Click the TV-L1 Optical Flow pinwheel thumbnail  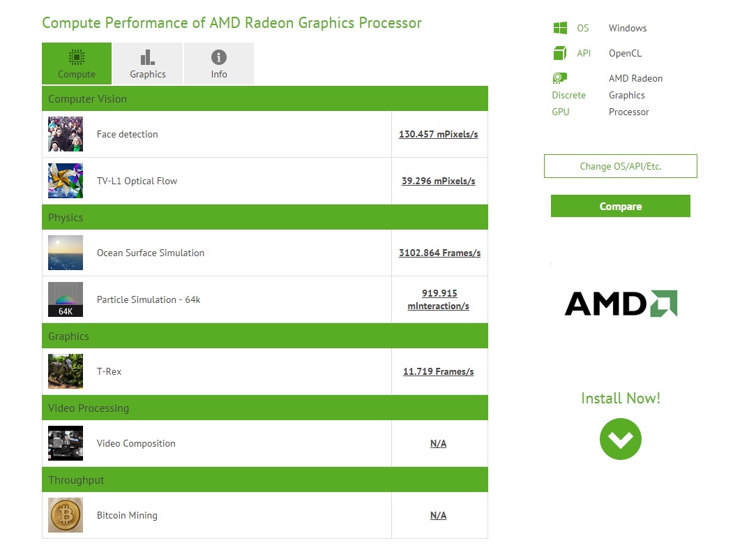pos(66,181)
